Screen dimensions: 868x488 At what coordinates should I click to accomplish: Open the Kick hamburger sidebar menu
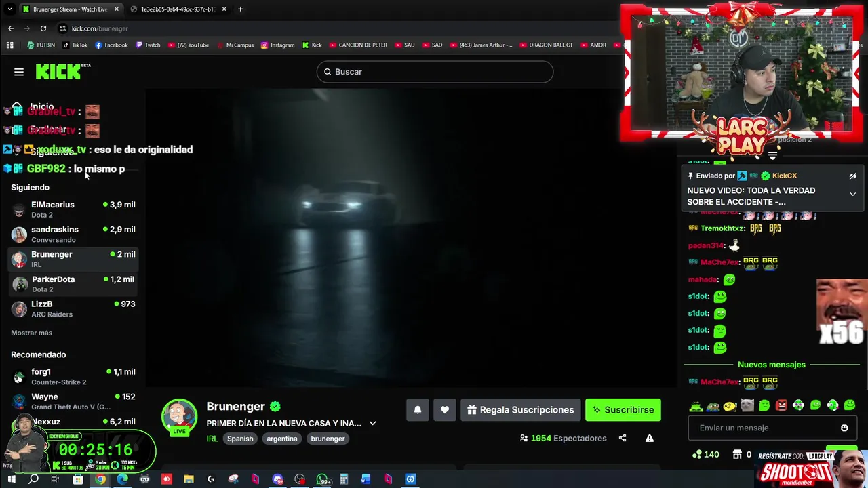[19, 72]
